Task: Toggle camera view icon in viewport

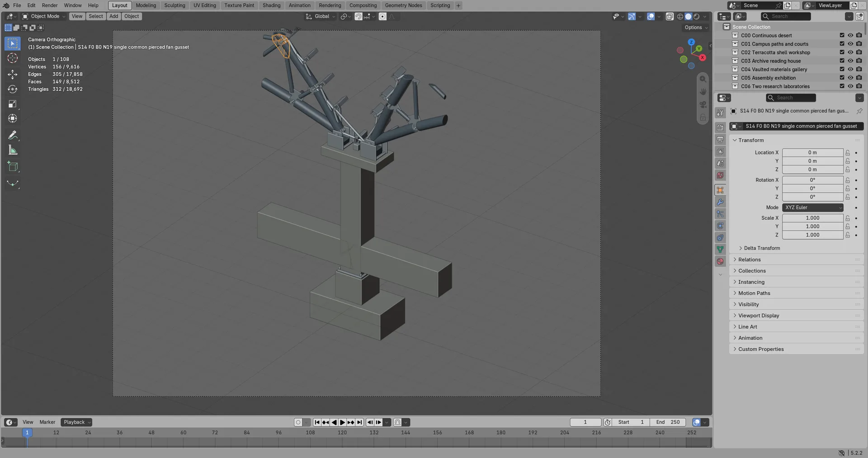Action: click(x=703, y=105)
